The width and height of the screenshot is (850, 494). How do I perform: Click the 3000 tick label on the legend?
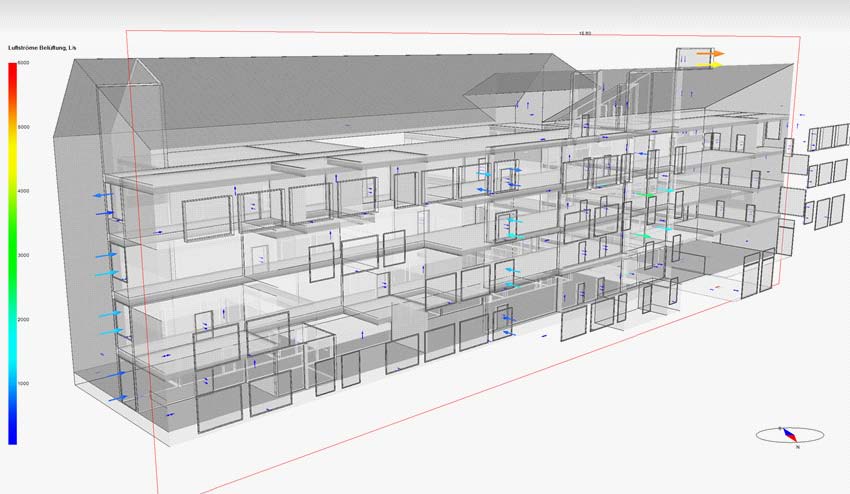coord(25,255)
